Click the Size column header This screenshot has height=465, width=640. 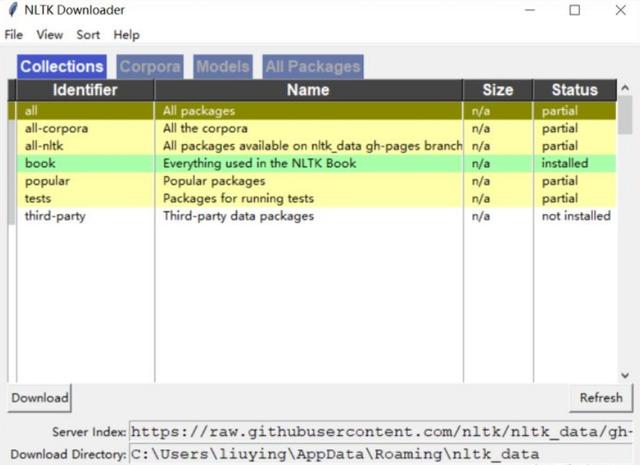(498, 90)
